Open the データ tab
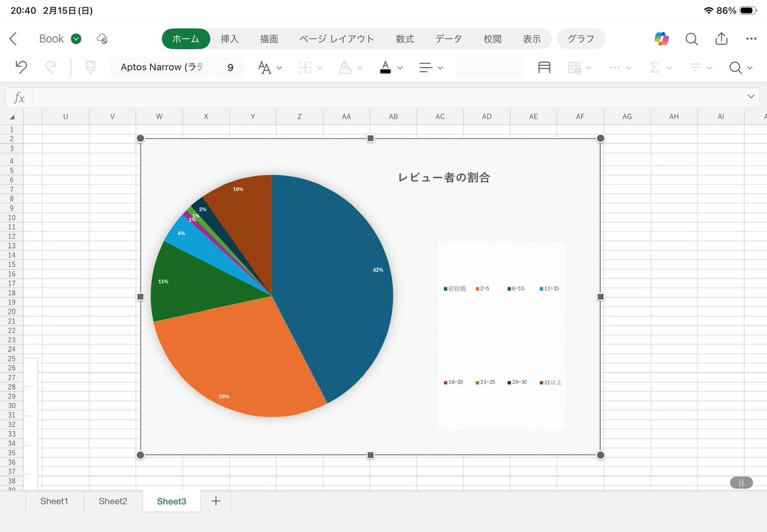Viewport: 767px width, 532px height. click(449, 39)
